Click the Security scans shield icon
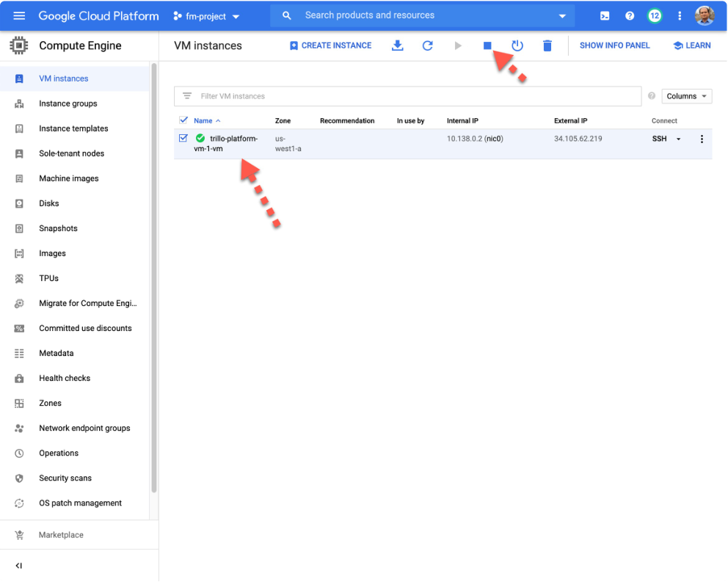This screenshot has height=582, width=728. (19, 478)
